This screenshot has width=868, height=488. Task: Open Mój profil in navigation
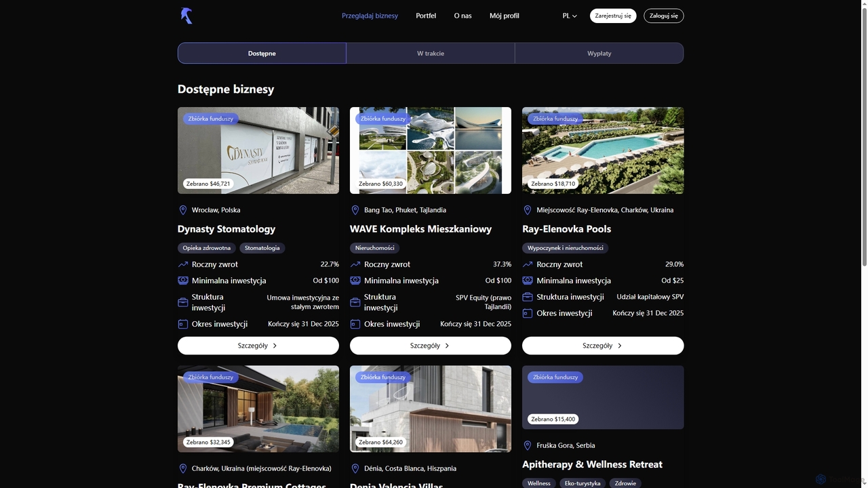pos(505,16)
